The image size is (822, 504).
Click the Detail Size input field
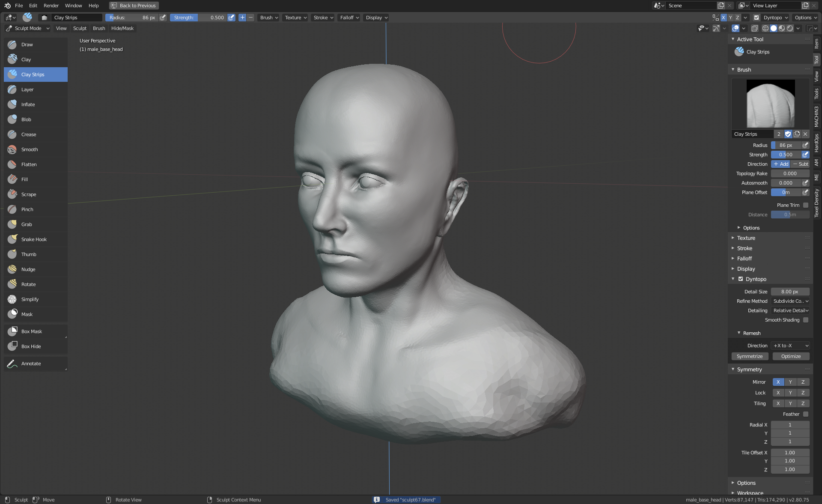789,292
